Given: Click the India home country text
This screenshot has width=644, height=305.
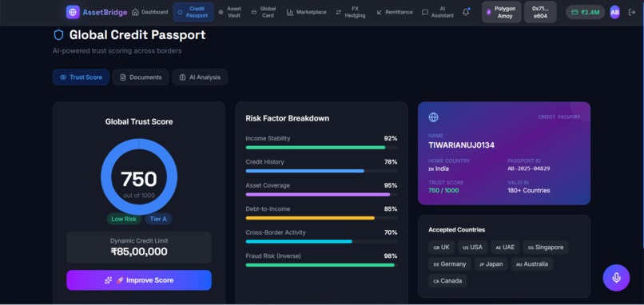Looking at the screenshot, I should (439, 168).
